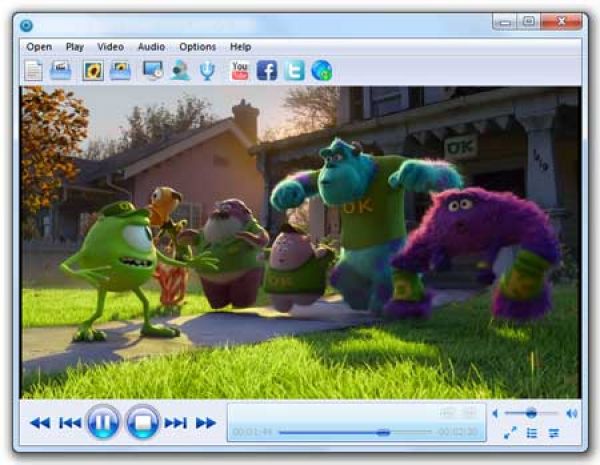Viewport: 600px width, 465px height.
Task: Click the framed sunflower picture icon
Action: click(93, 71)
